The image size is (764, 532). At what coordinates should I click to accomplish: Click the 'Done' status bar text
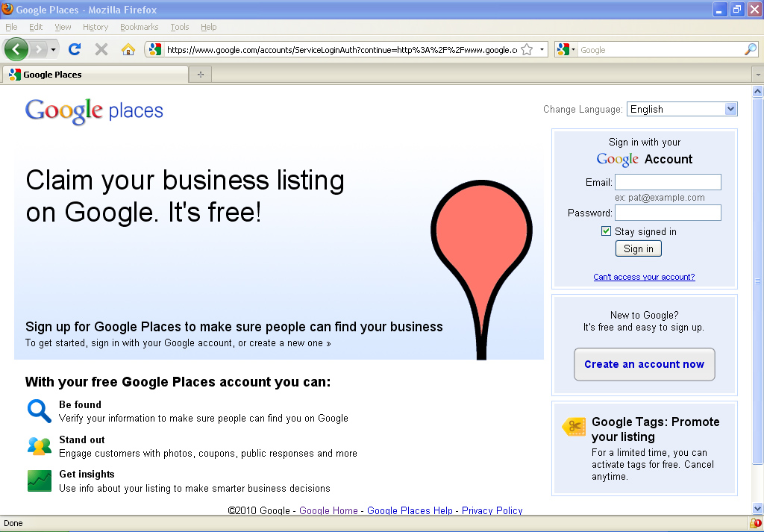tap(13, 523)
